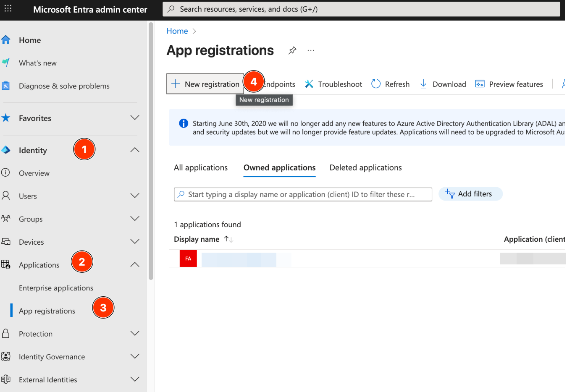Click the FA application avatar
The height and width of the screenshot is (392, 567).
point(188,259)
